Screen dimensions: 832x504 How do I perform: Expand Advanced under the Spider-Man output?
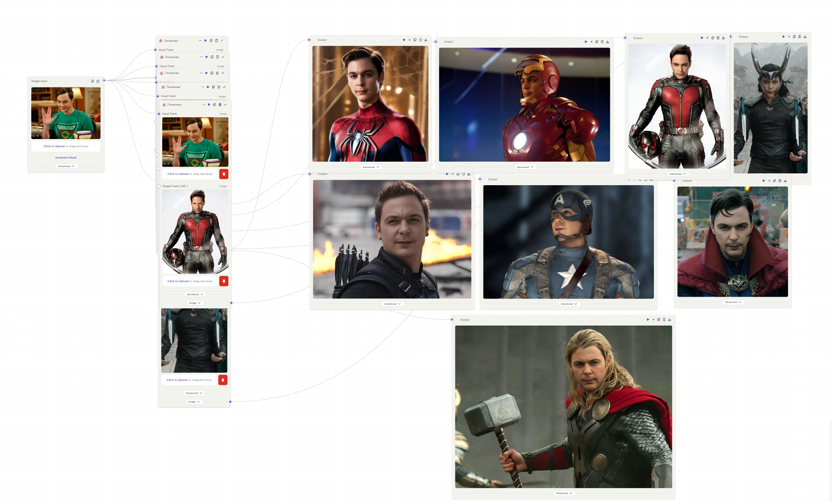point(371,167)
